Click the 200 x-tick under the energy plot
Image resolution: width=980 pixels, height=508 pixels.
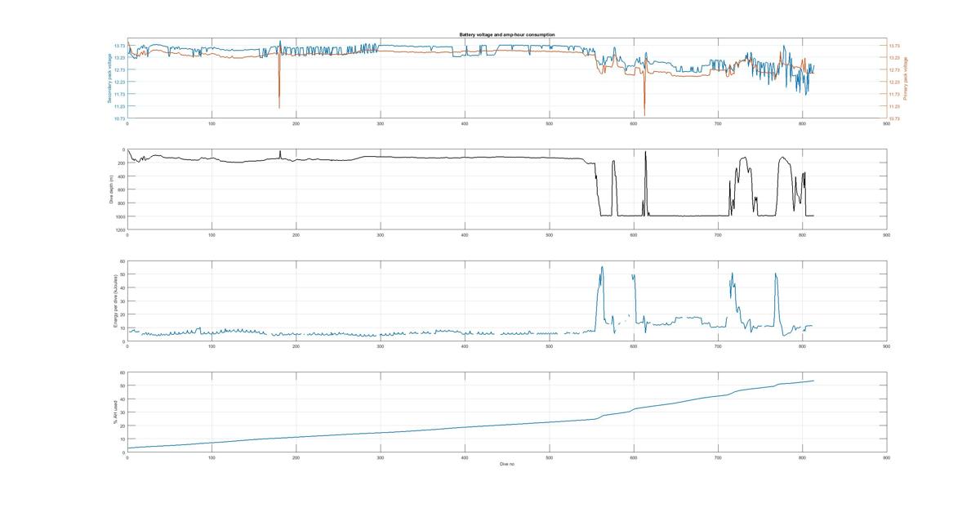(296, 346)
